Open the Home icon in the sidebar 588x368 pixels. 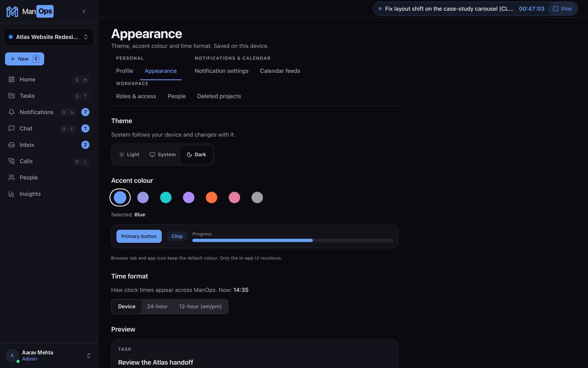11,79
